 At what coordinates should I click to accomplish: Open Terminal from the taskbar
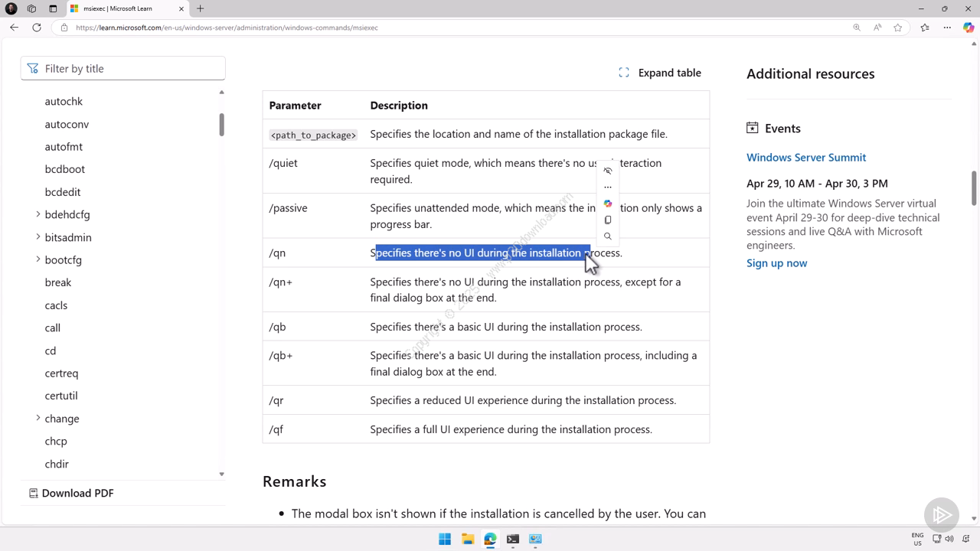513,539
